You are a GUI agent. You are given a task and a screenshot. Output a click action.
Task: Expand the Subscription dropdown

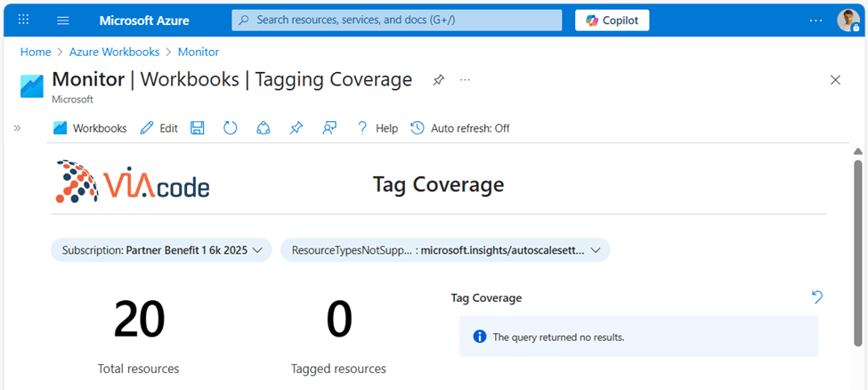tap(161, 250)
